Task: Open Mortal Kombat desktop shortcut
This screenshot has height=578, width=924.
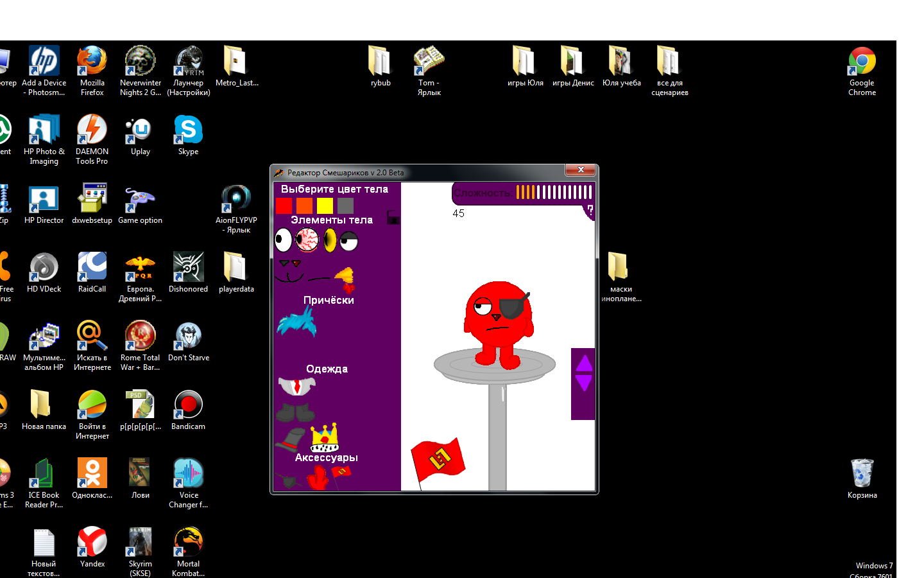Action: coord(188,551)
